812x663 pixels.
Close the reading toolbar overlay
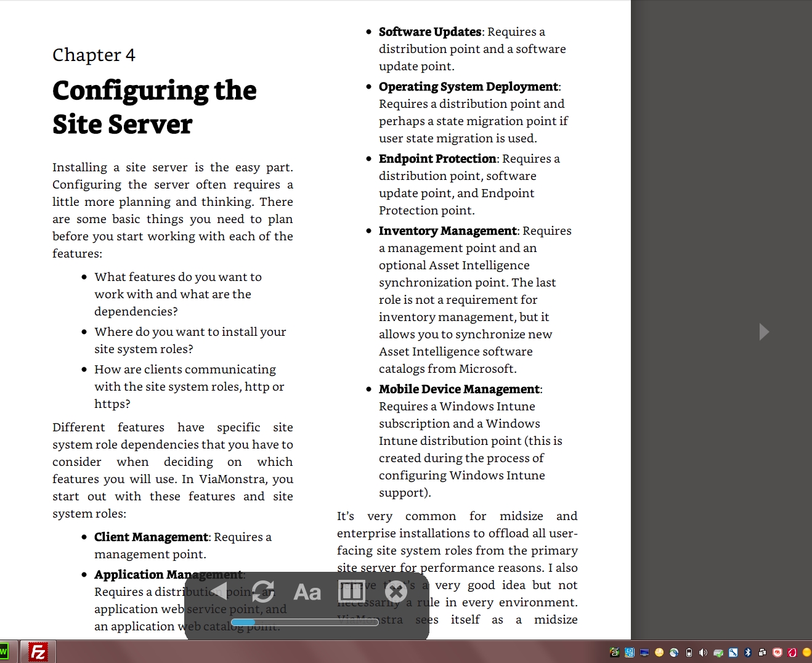tap(396, 592)
